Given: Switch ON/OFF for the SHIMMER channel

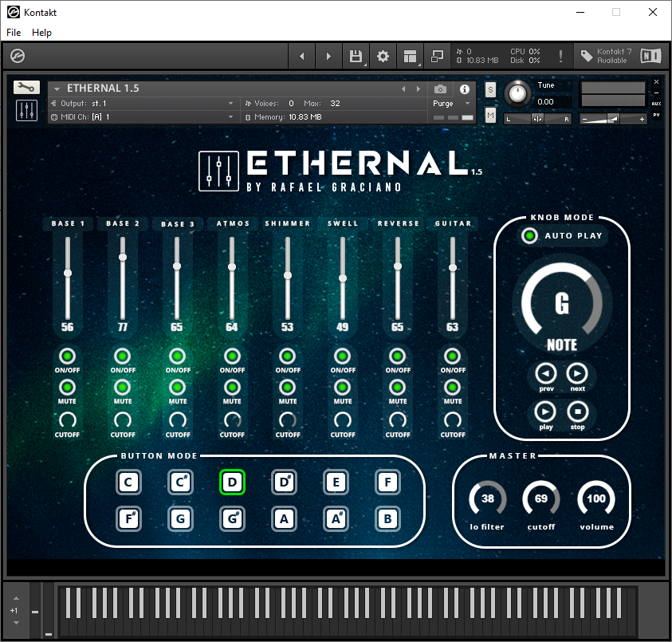Looking at the screenshot, I should [x=287, y=356].
